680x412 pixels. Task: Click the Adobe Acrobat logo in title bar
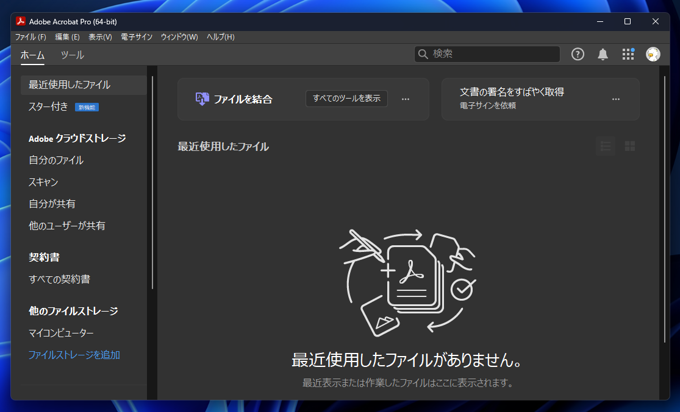pos(20,21)
